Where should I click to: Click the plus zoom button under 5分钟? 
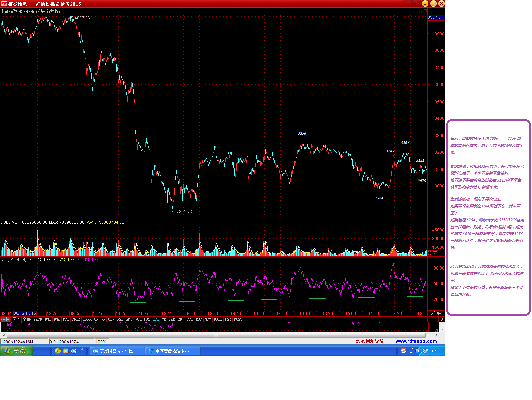[x=430, y=319]
